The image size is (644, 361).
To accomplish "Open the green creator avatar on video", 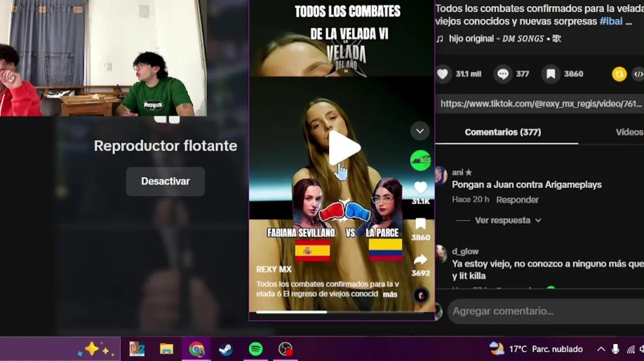I will (x=420, y=160).
